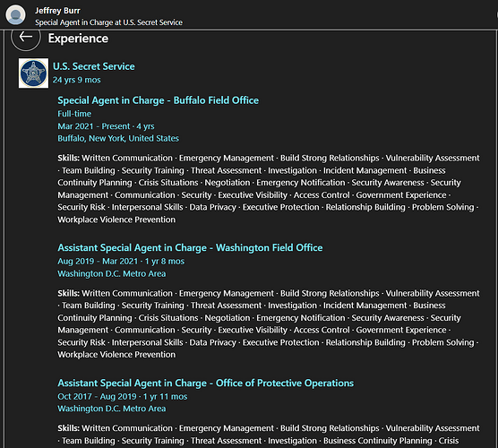Click Buffalo, New York, United States location
The height and width of the screenshot is (448, 498).
coord(118,139)
